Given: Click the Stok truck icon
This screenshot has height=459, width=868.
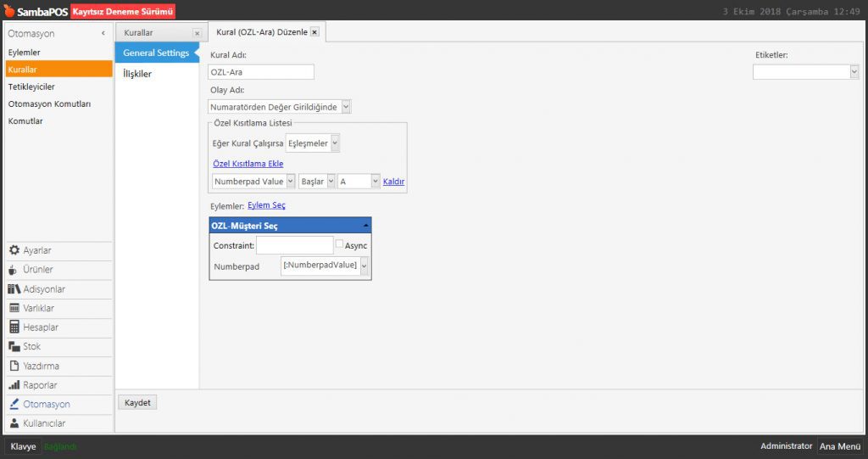Looking at the screenshot, I should (14, 347).
